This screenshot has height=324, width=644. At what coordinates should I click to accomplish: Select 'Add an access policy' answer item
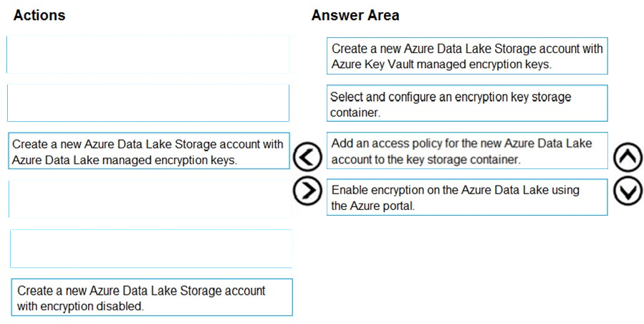(467, 151)
